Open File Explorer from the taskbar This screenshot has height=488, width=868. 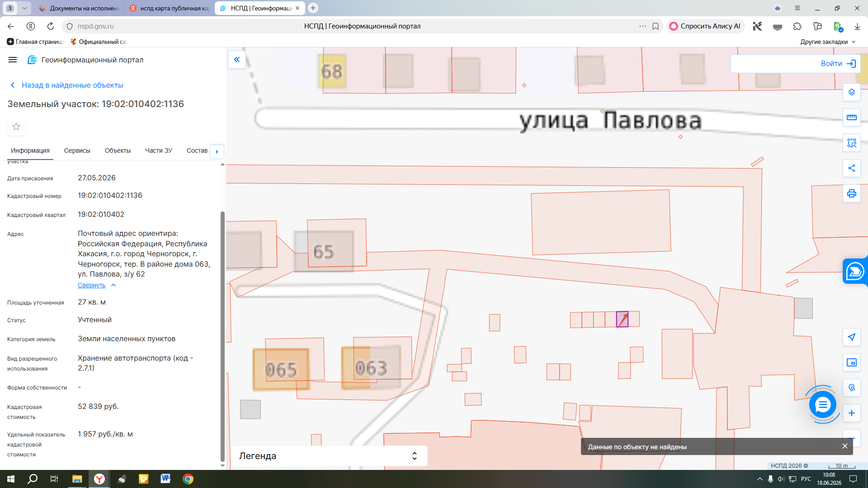(x=77, y=479)
